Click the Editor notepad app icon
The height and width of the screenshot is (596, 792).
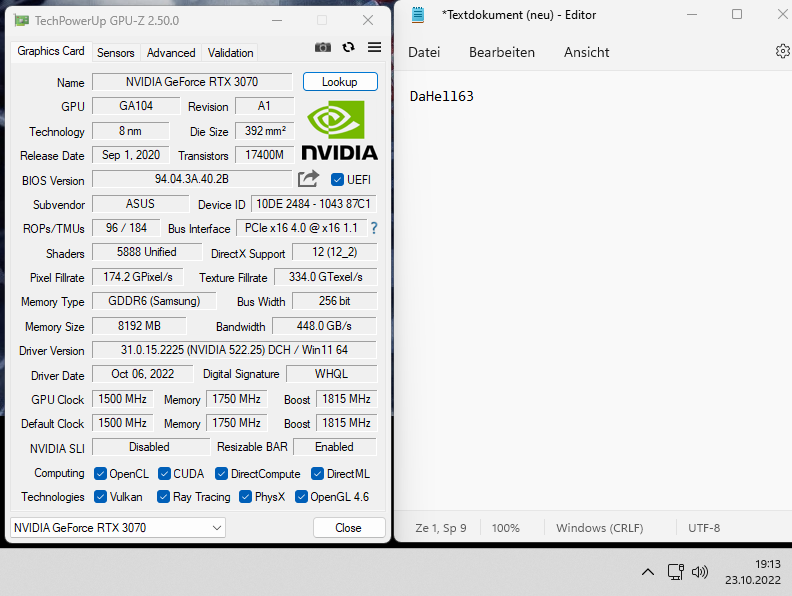click(418, 15)
